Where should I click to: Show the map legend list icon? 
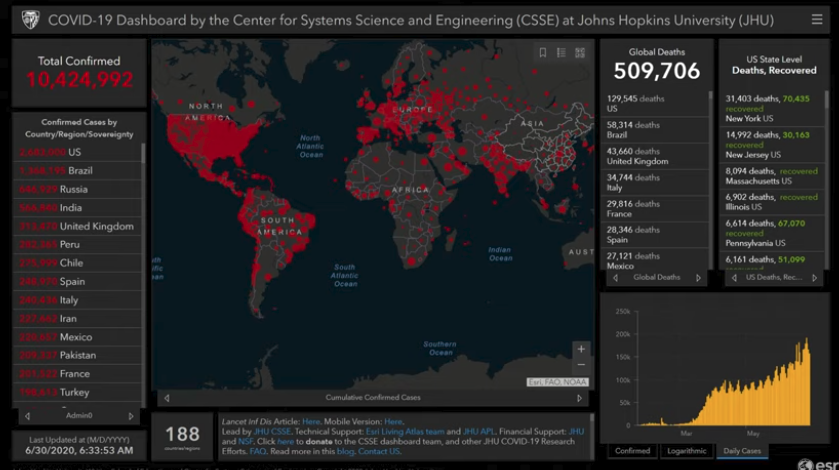[561, 53]
